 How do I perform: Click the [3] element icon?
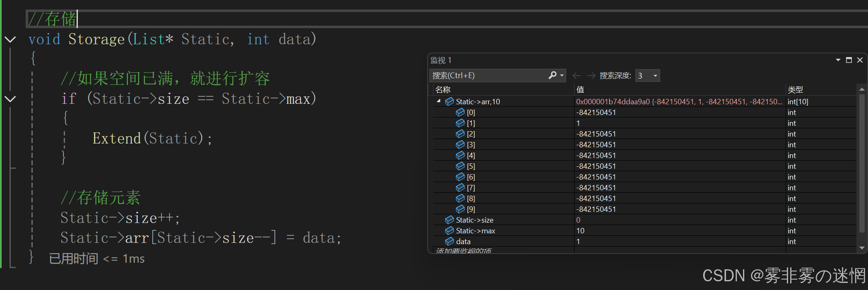click(x=460, y=144)
